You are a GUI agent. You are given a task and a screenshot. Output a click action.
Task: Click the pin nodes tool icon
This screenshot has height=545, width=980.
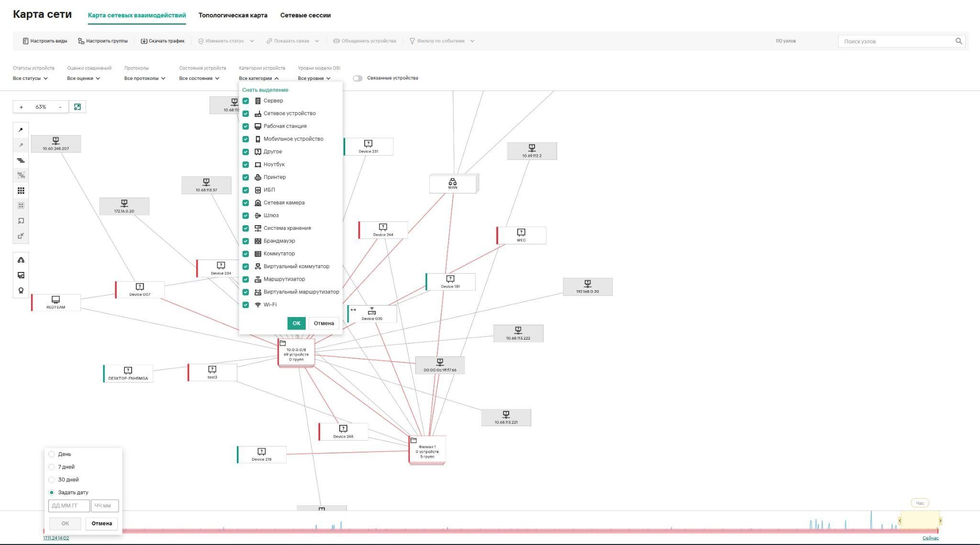tap(21, 130)
